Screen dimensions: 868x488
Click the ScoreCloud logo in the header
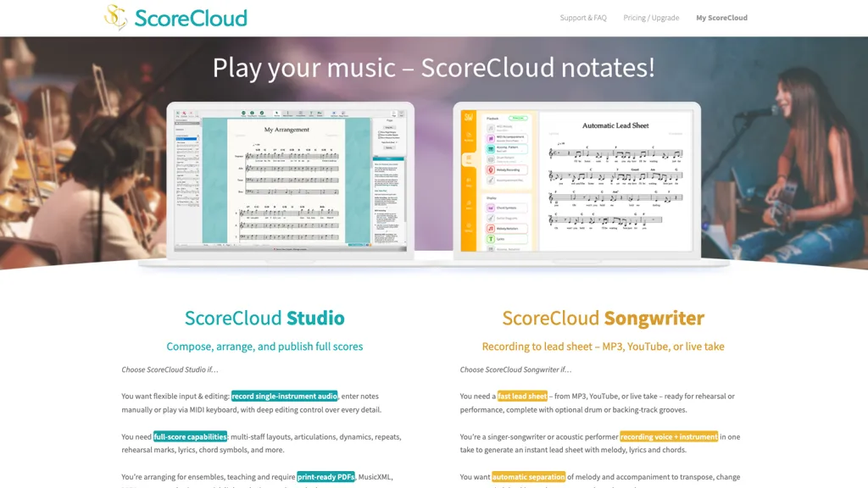175,17
